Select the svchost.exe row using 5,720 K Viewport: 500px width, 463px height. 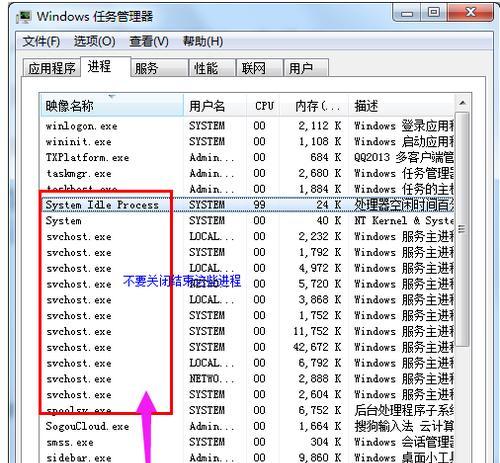[x=247, y=284]
